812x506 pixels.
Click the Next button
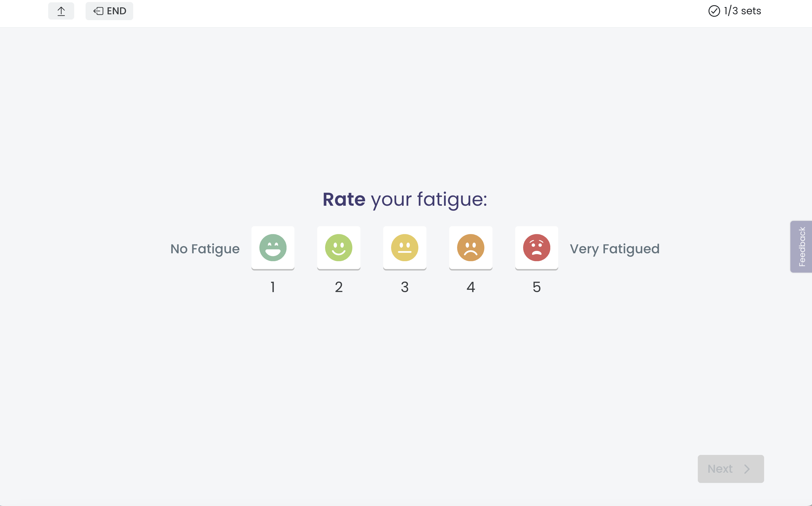731,469
